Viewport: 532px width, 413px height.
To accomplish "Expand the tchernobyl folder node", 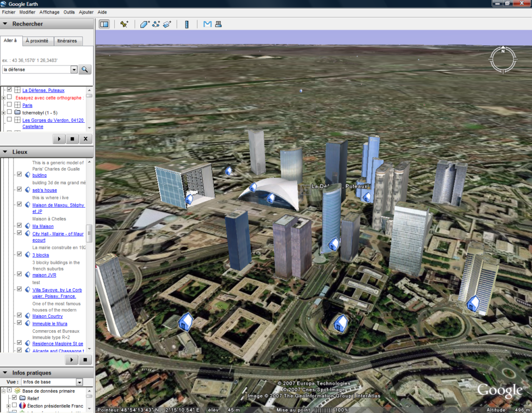I will pyautogui.click(x=4, y=112).
